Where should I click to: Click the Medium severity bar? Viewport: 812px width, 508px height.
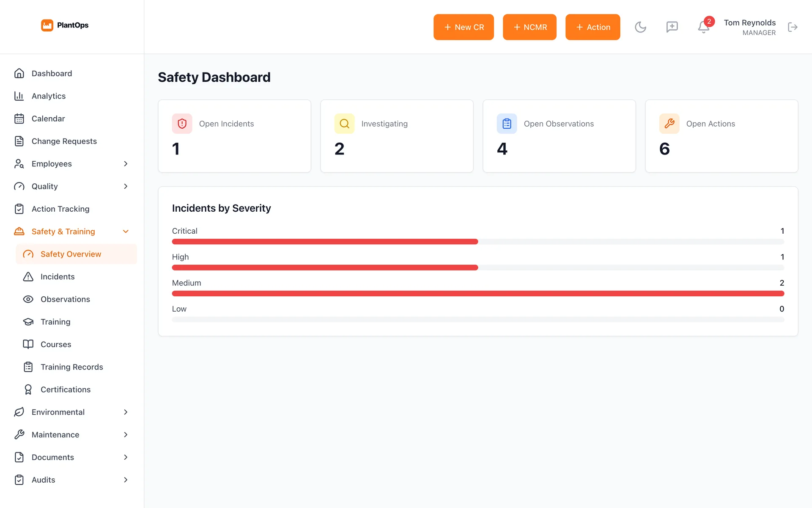[x=478, y=294]
